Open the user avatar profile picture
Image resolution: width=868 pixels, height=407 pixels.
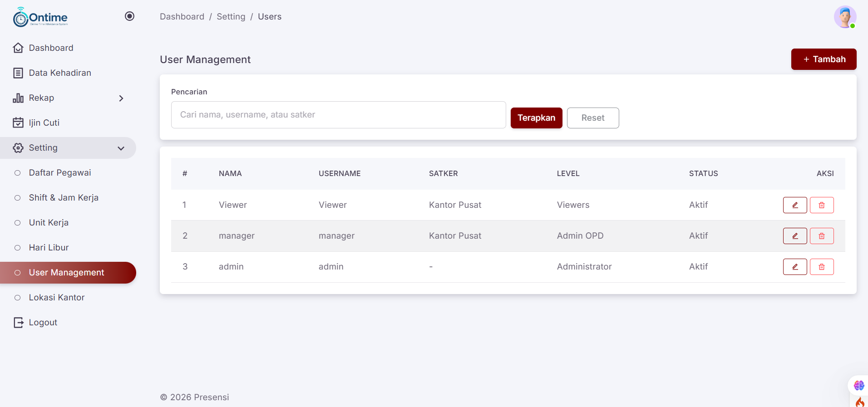(x=844, y=17)
